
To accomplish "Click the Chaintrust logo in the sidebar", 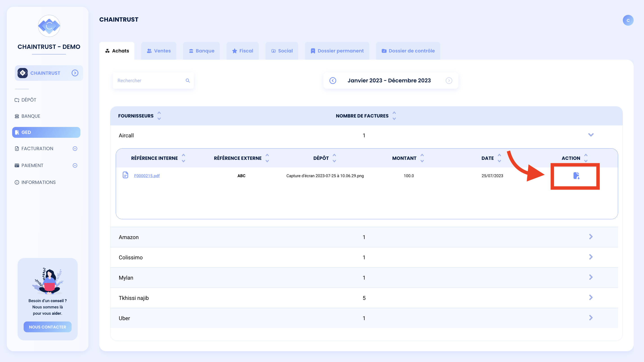I will click(49, 26).
